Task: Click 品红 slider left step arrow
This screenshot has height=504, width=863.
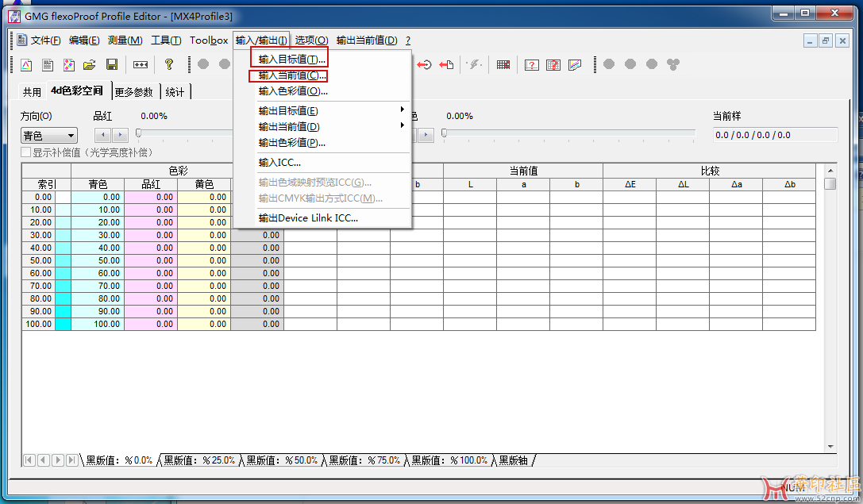Action: [x=103, y=135]
